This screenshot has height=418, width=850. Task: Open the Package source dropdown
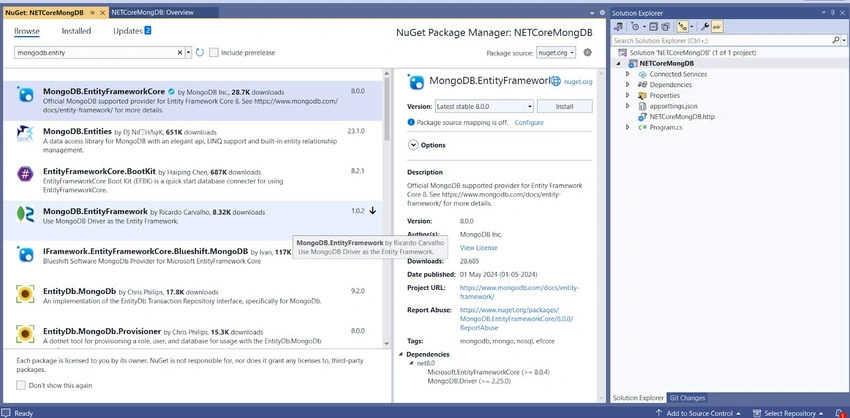coord(556,53)
